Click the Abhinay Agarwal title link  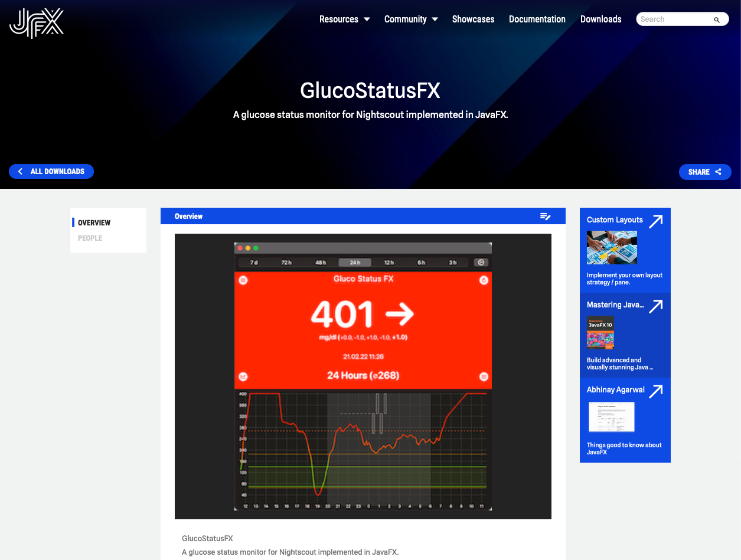point(616,389)
